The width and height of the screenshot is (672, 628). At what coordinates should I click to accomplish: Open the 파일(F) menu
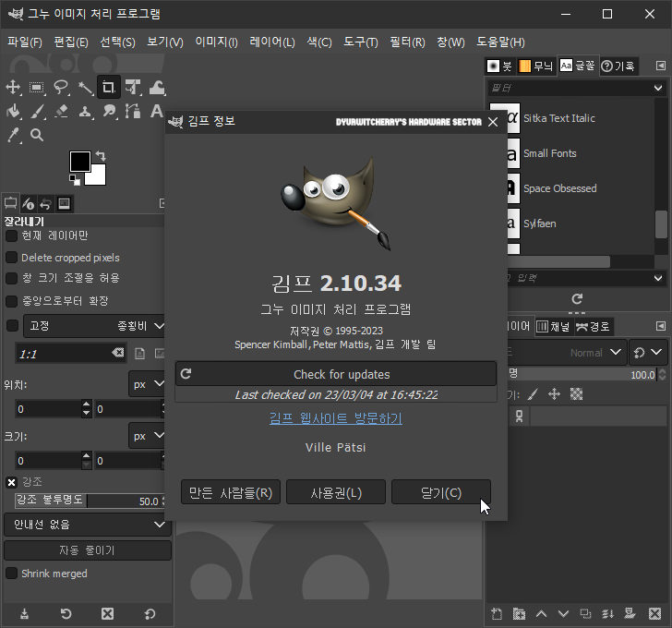[x=25, y=42]
